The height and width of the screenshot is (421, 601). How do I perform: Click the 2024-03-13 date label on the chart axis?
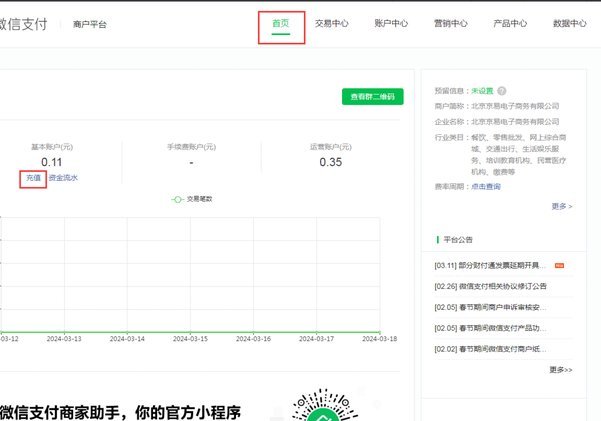click(64, 339)
